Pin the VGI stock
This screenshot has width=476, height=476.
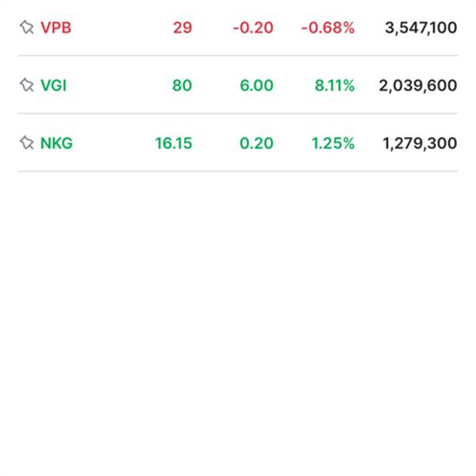pyautogui.click(x=26, y=86)
